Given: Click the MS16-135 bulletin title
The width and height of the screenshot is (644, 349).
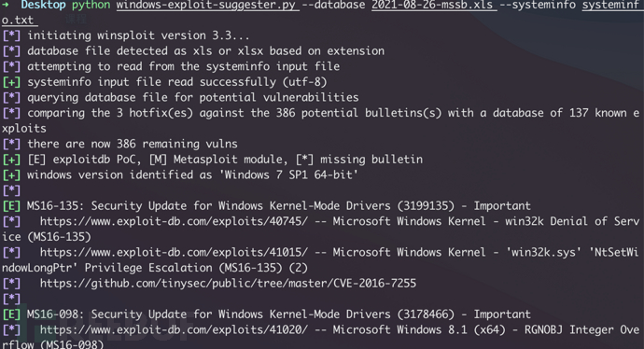Looking at the screenshot, I should [278, 205].
